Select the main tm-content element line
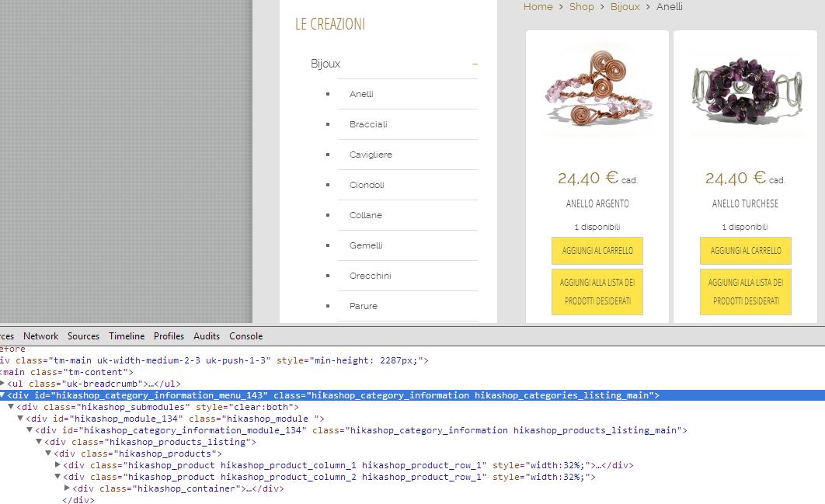The width and height of the screenshot is (825, 504). (x=67, y=372)
